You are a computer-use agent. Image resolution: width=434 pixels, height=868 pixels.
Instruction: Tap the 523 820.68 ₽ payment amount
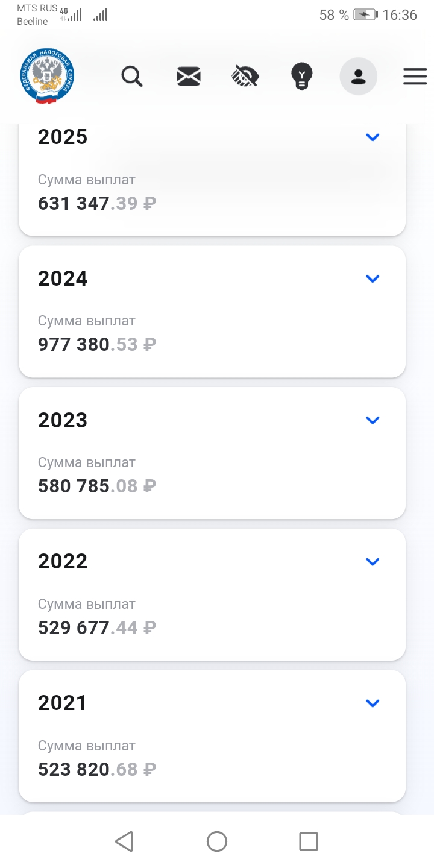pos(97,770)
